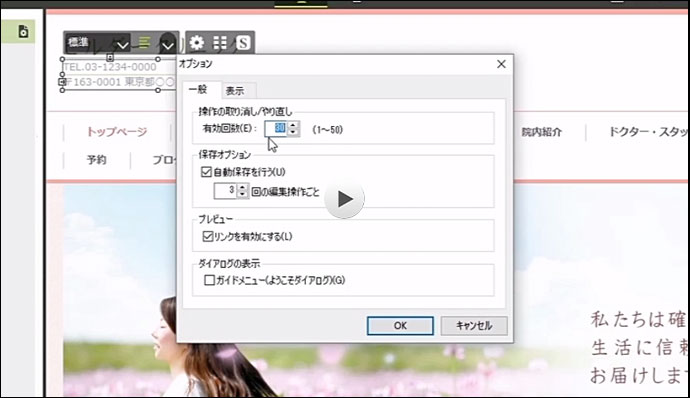Select the 〒163-0001 東京都 address text
The image size is (690, 398).
(x=119, y=82)
